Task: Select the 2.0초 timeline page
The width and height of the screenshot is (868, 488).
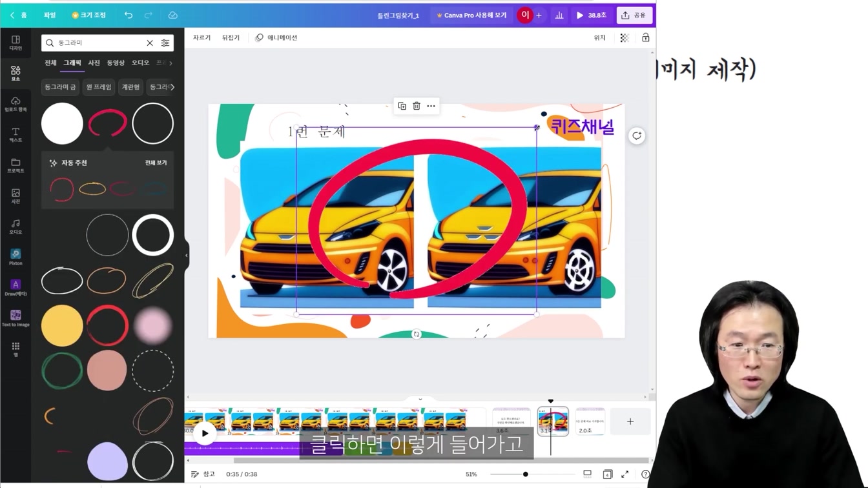Action: [x=590, y=421]
